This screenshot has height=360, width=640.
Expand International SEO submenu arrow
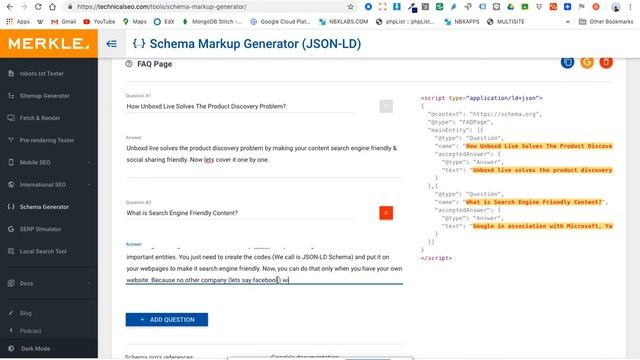89,184
